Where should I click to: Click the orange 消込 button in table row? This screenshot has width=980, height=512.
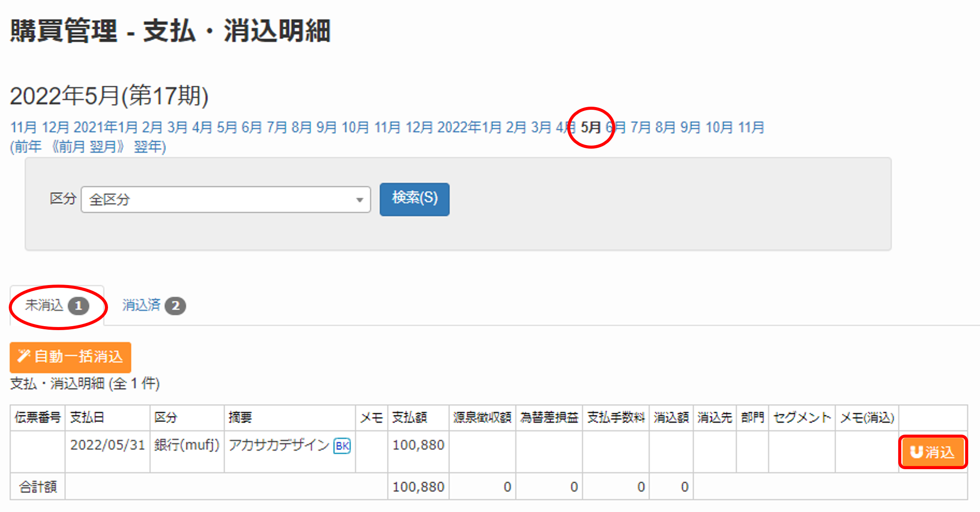point(932,452)
